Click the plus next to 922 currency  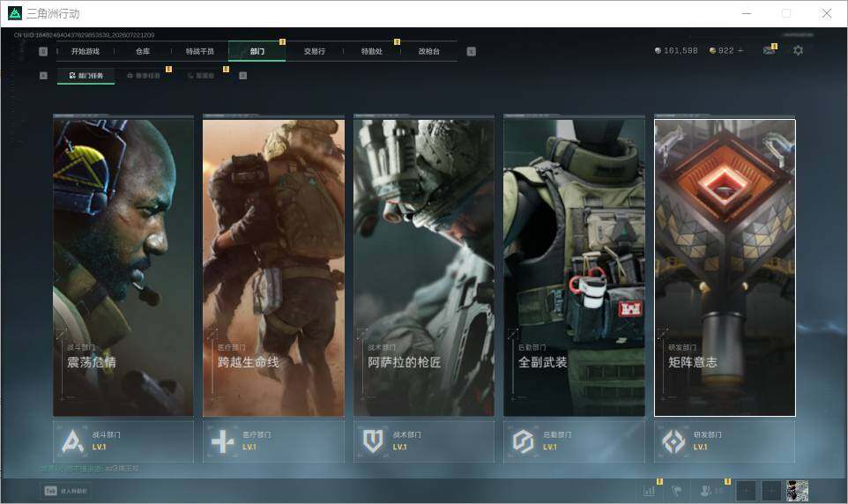point(740,50)
